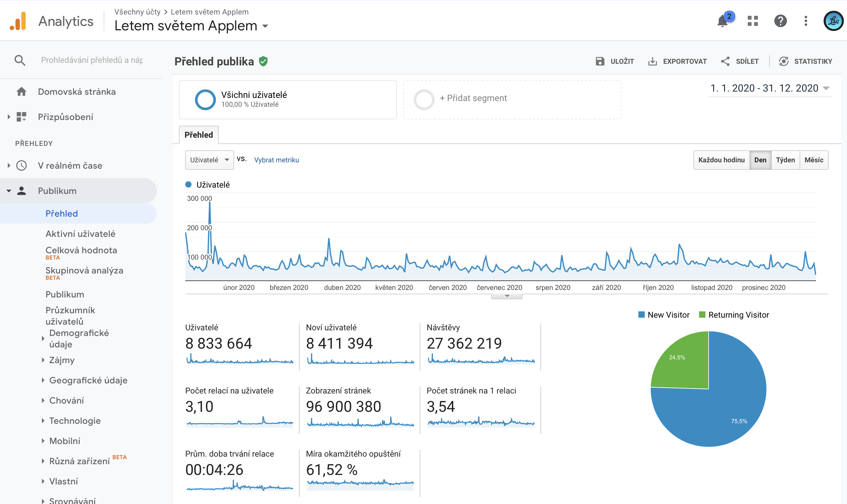Open the date range dropdown
The height and width of the screenshot is (504, 847).
[x=770, y=88]
